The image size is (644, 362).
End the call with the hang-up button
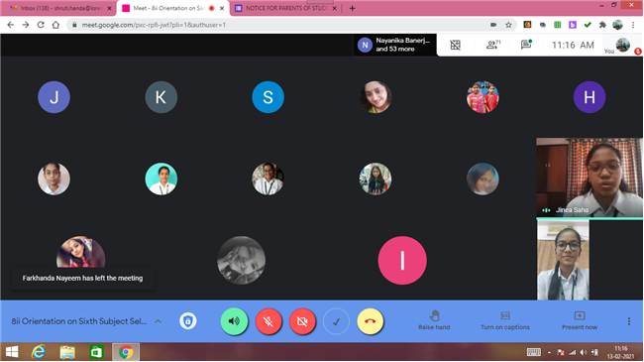[x=371, y=321]
